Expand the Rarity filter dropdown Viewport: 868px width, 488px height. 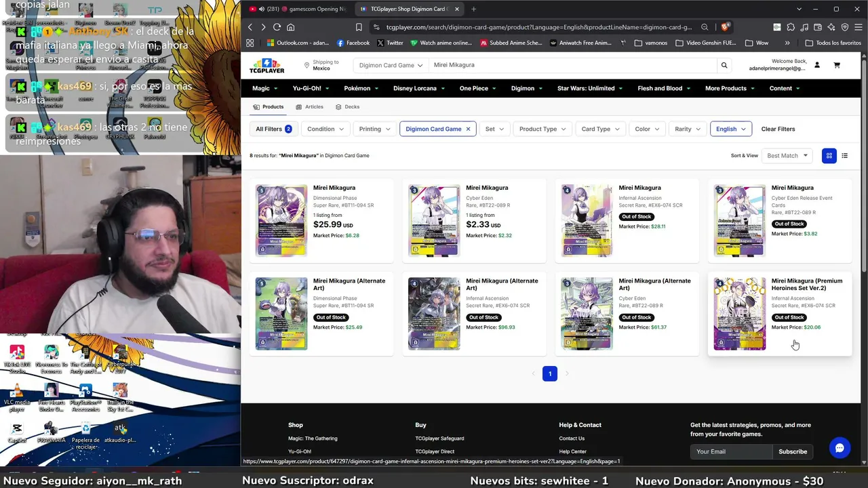click(688, 129)
